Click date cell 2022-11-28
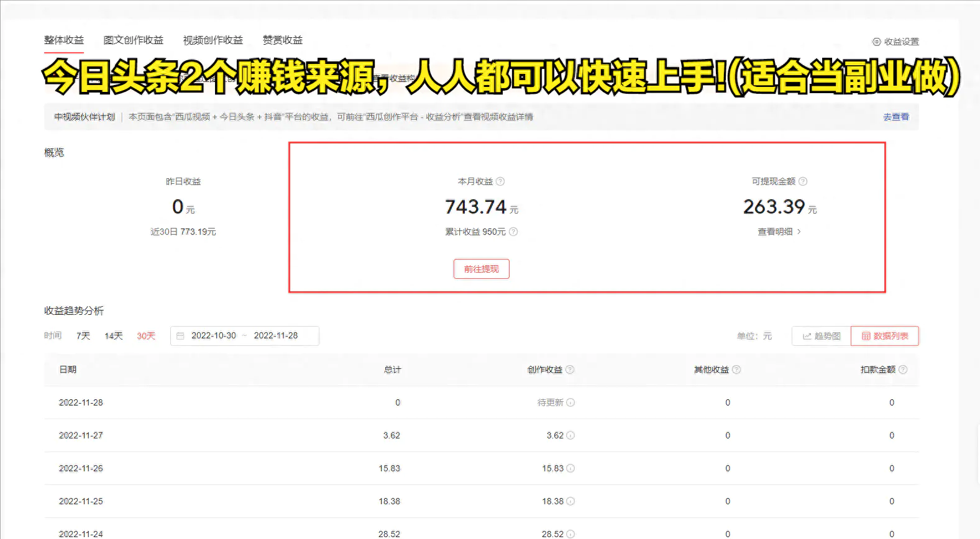The image size is (980, 539). (x=81, y=402)
